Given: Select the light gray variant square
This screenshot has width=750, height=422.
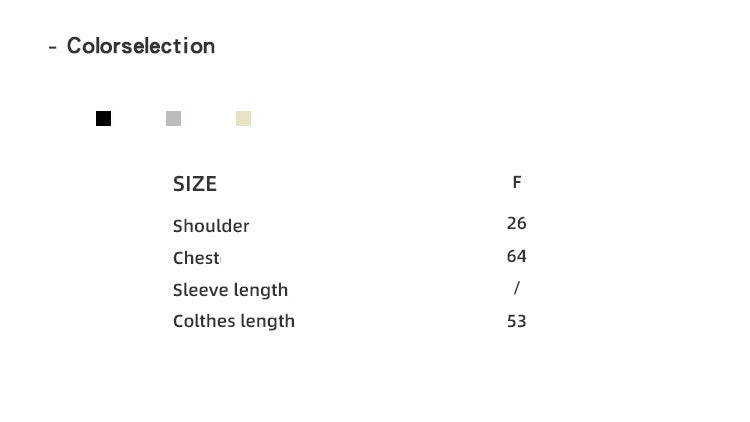Looking at the screenshot, I should coord(174,119).
